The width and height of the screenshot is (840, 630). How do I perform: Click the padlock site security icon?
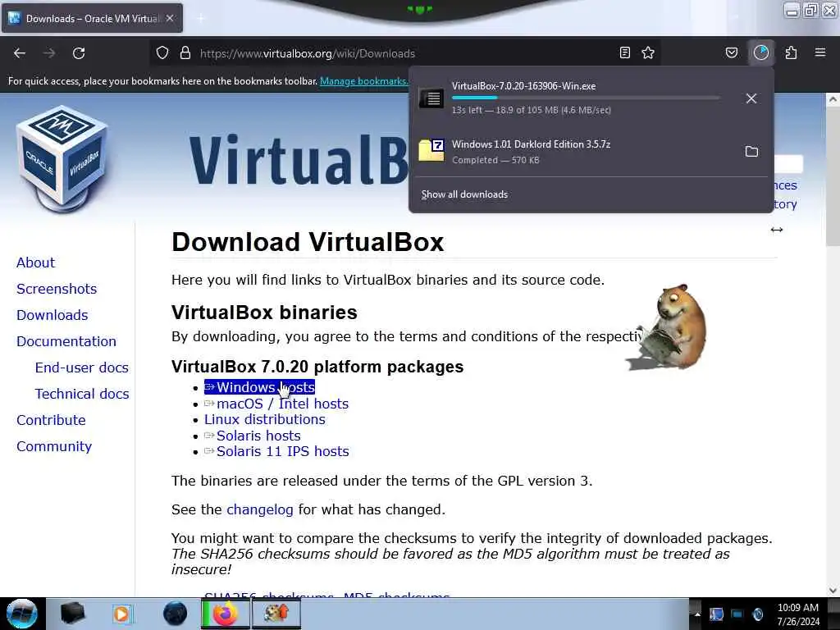tap(185, 52)
